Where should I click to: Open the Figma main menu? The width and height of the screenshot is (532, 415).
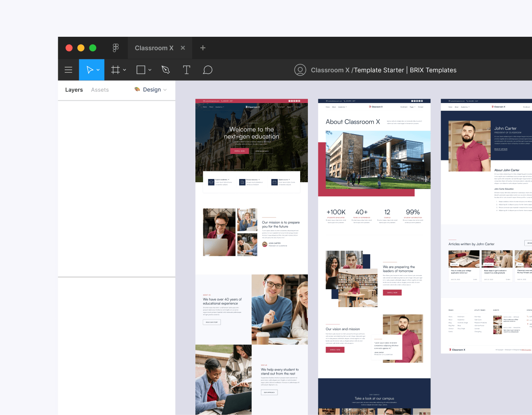(68, 70)
